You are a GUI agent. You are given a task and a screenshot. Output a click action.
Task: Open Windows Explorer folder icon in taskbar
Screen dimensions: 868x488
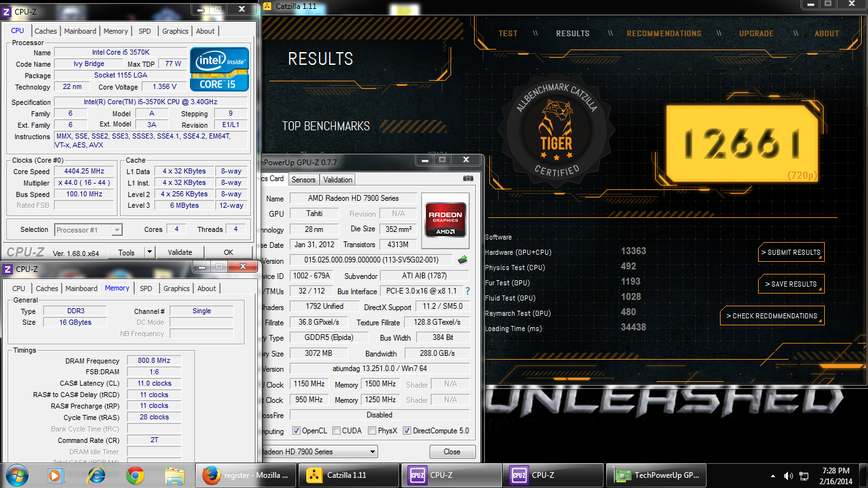click(174, 475)
